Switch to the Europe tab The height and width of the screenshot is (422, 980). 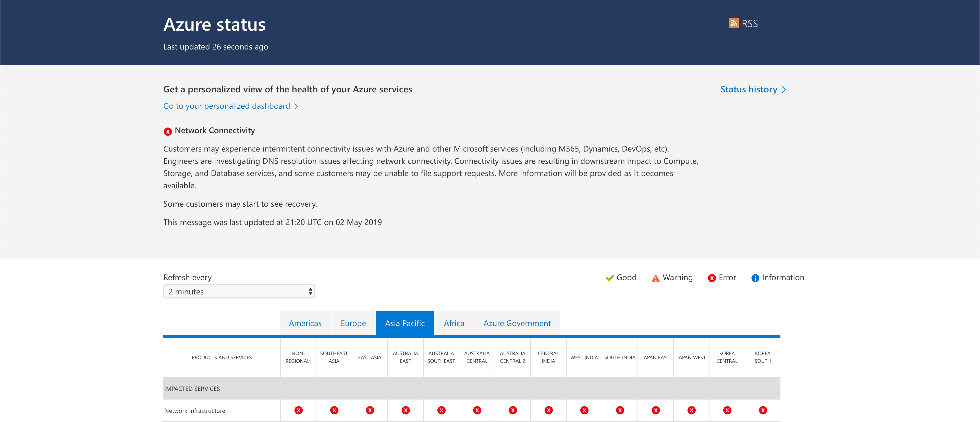point(353,323)
